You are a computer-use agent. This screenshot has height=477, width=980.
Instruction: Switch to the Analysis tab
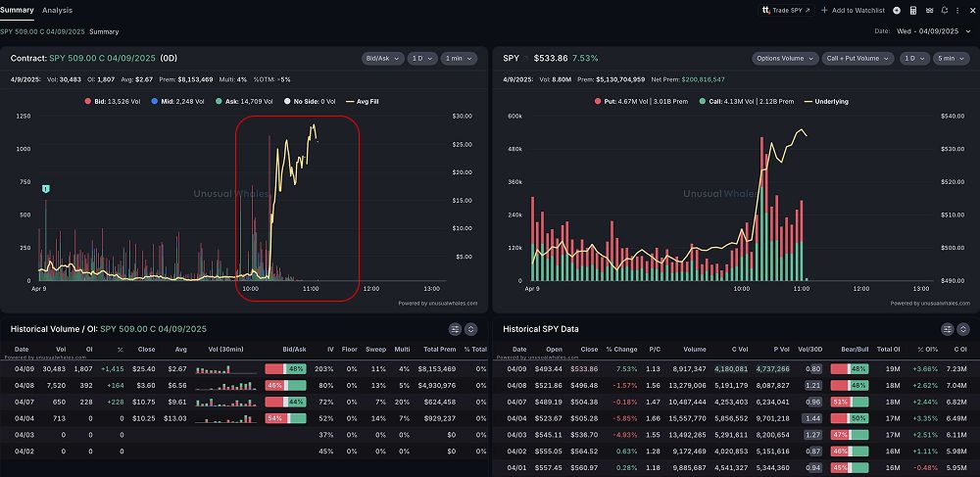(57, 10)
